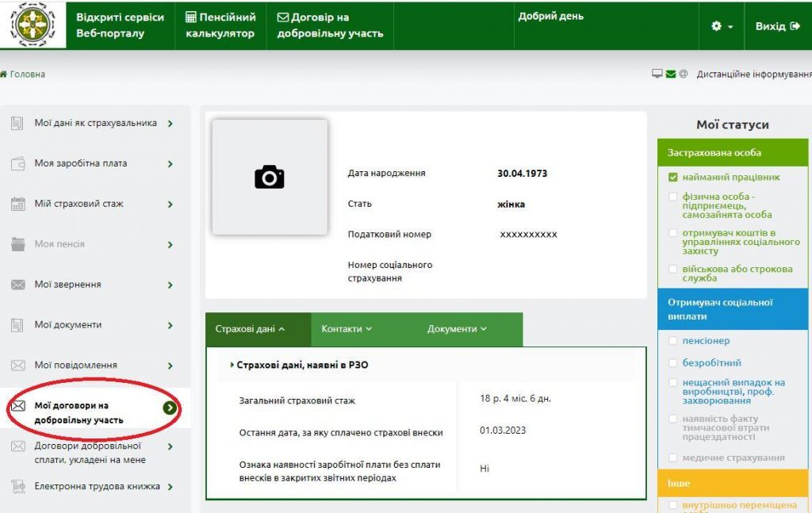Click wallet icon beside Моя заробітна плата
Screen dimensions: 812x513
[18, 164]
